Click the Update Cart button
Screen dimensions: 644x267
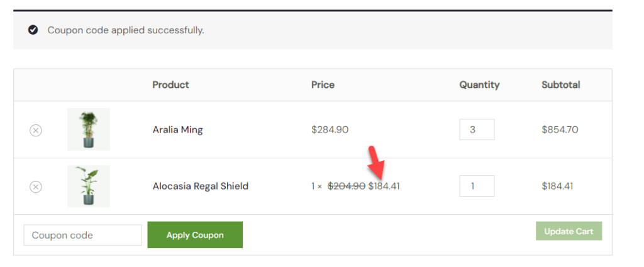pos(569,231)
